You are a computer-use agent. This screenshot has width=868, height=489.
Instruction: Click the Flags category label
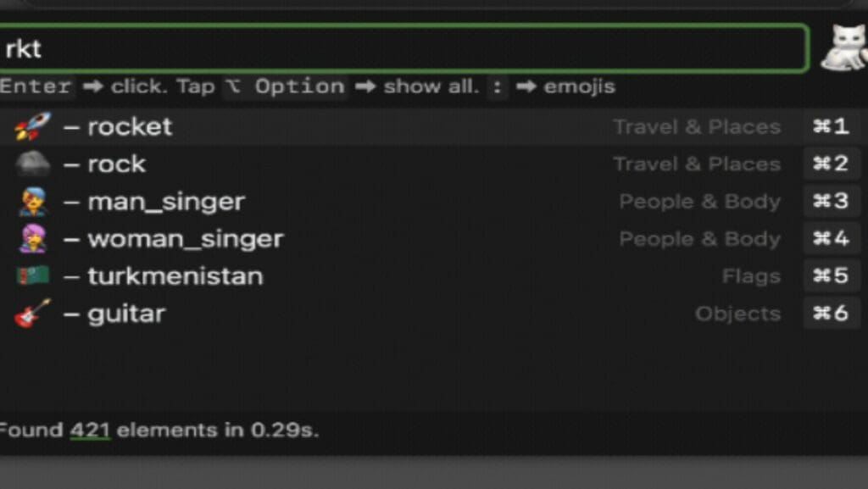(x=751, y=276)
